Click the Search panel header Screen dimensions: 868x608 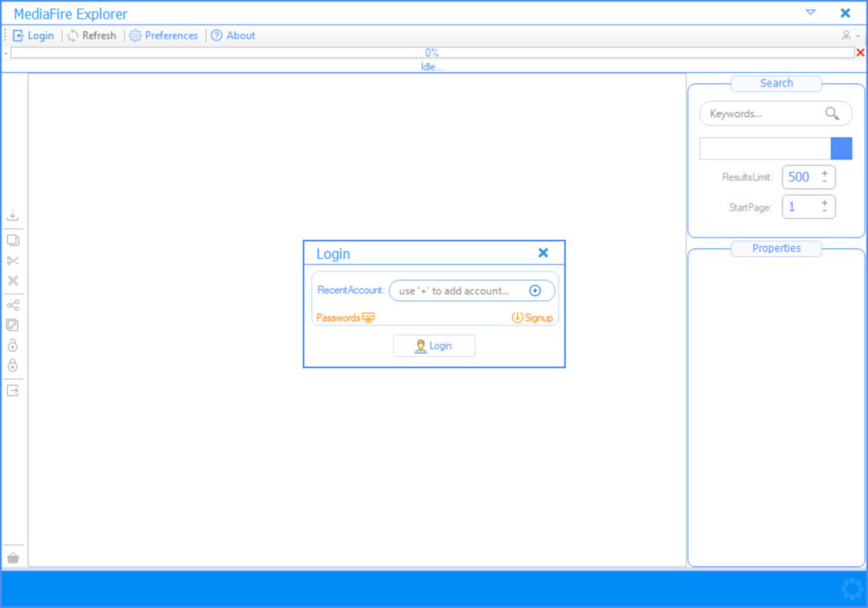pyautogui.click(x=776, y=83)
